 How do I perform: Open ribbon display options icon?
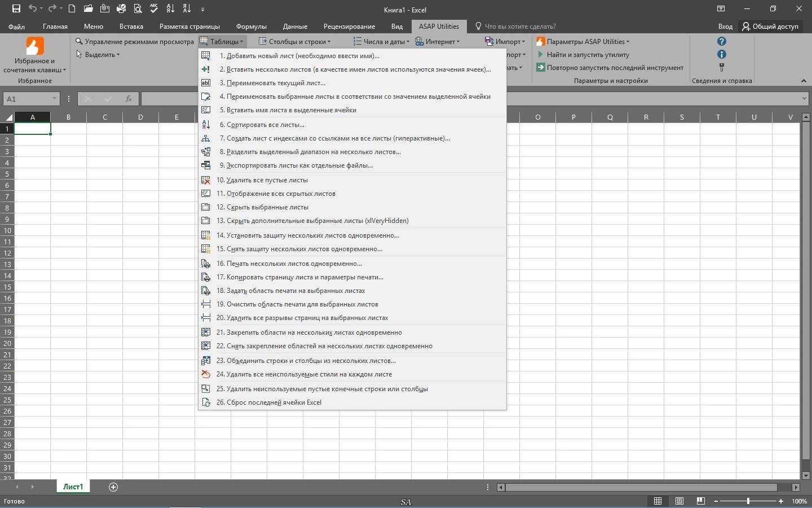pos(721,9)
